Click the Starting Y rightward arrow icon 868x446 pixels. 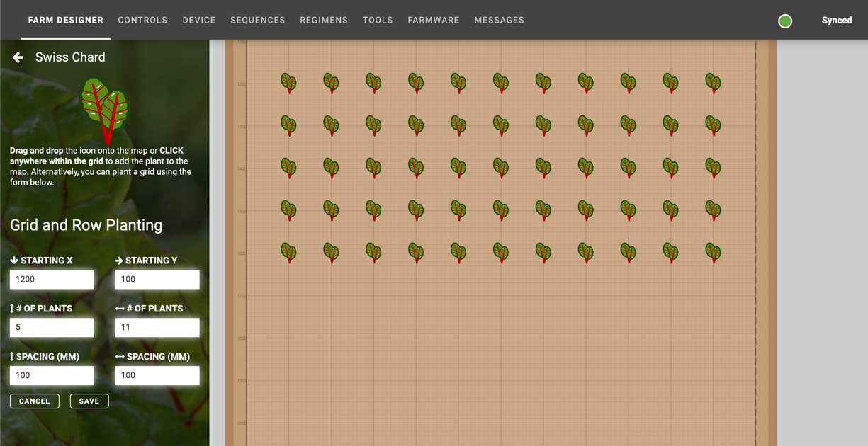coord(120,260)
